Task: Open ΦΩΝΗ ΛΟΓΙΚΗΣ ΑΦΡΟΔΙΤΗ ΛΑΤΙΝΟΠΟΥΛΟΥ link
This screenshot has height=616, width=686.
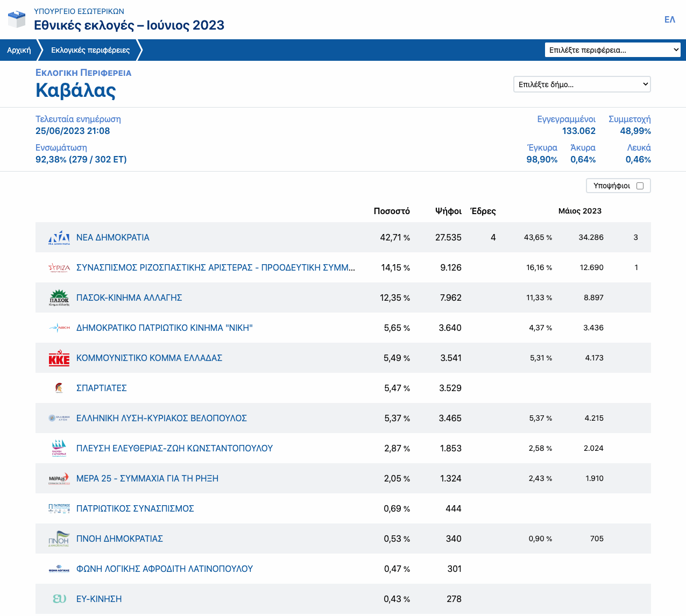Action: pyautogui.click(x=165, y=569)
